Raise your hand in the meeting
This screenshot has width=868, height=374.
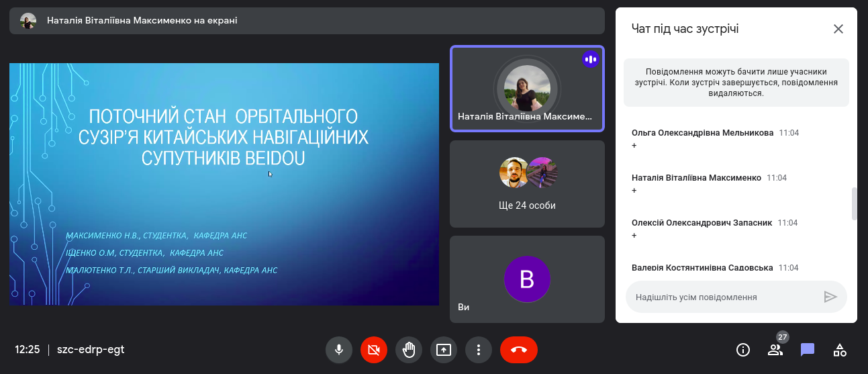[x=409, y=350]
